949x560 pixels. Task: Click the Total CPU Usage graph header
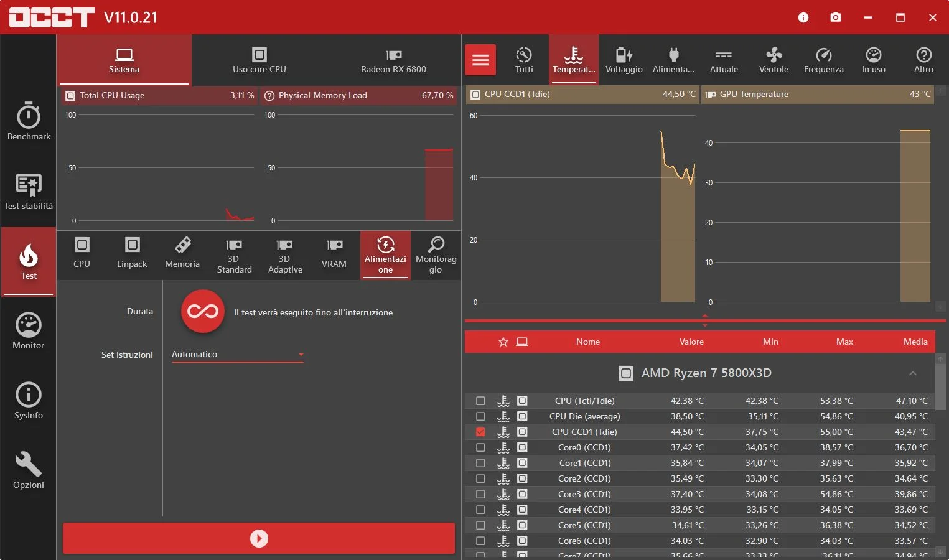point(161,95)
